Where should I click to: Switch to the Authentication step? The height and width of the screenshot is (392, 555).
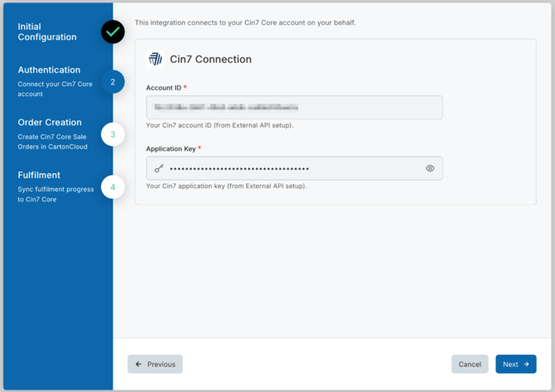click(x=50, y=70)
